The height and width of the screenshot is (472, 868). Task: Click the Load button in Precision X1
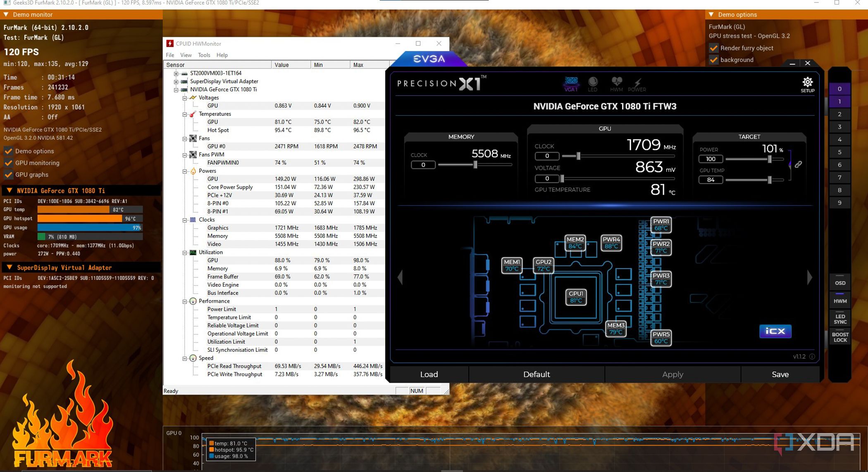pos(429,374)
